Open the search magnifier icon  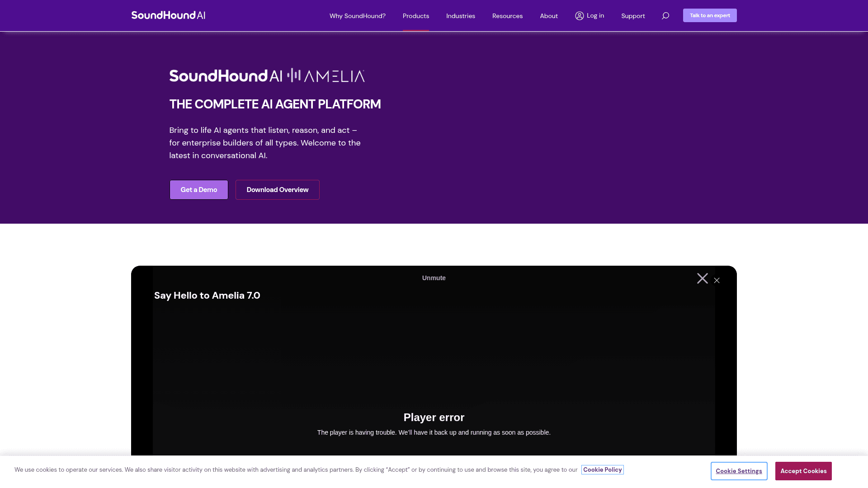[665, 16]
